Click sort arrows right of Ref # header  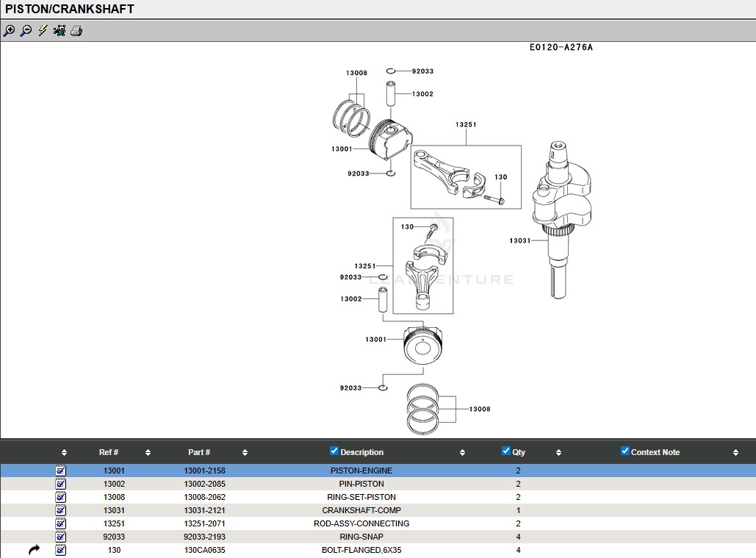tap(148, 453)
